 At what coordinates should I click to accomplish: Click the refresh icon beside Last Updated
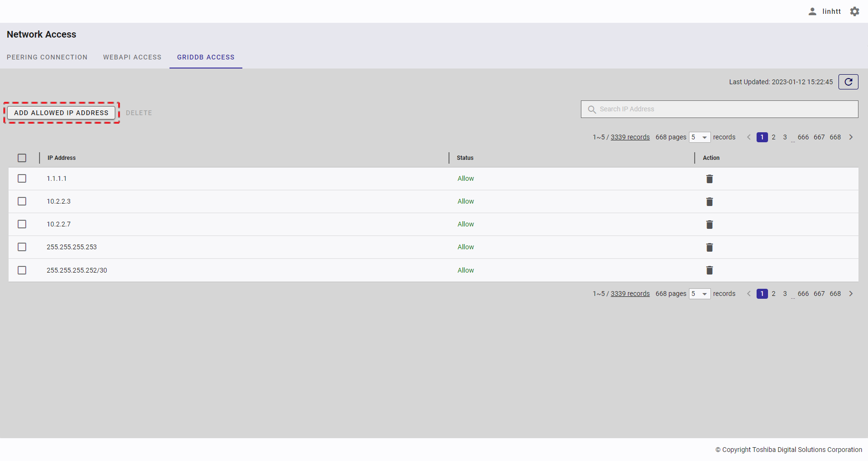[848, 82]
